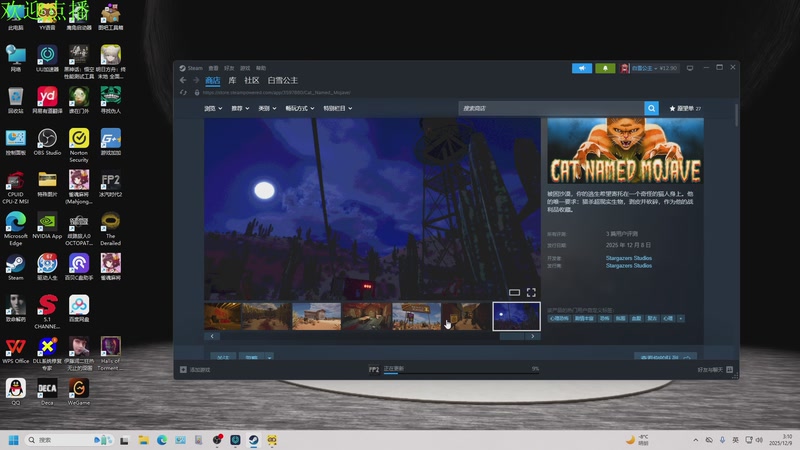
Task: Launch OBS Studio from desktop
Action: 47,142
